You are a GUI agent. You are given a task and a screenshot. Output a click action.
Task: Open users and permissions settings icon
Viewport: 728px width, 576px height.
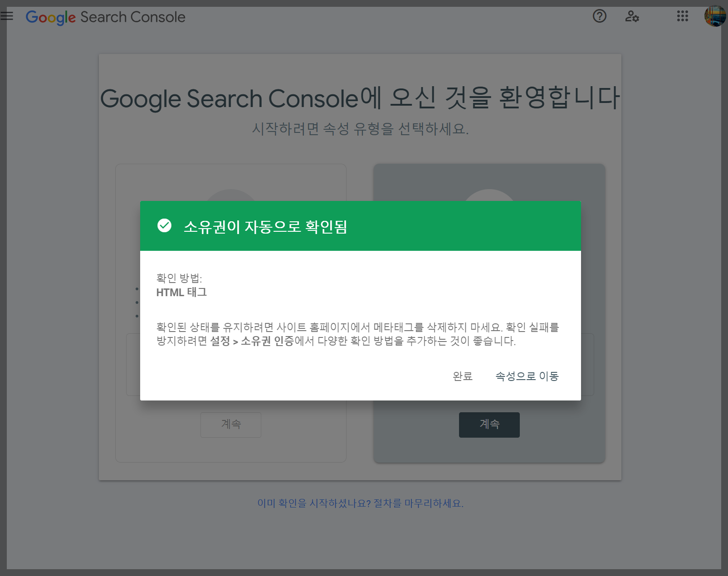tap(632, 16)
